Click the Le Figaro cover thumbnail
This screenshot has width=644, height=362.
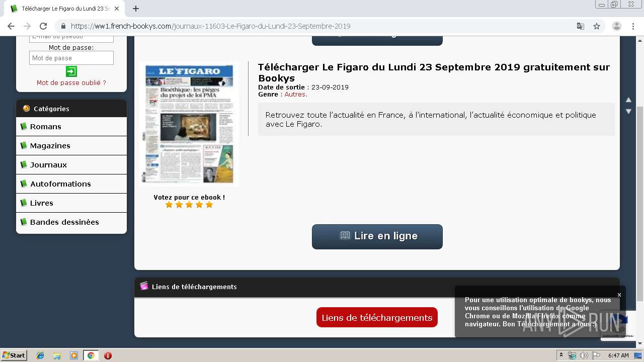189,124
